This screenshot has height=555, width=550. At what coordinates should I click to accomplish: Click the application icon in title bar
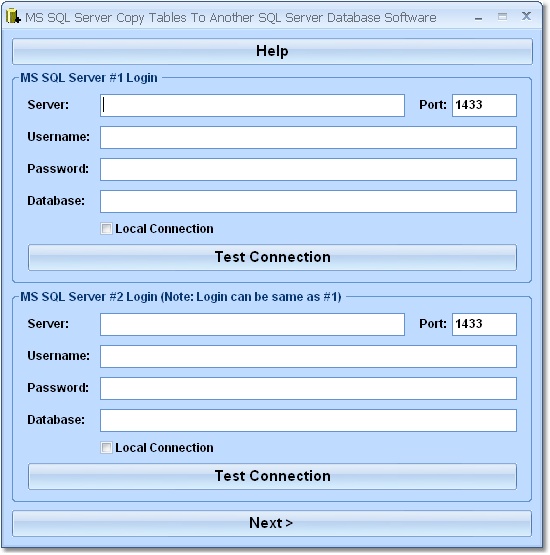(13, 17)
